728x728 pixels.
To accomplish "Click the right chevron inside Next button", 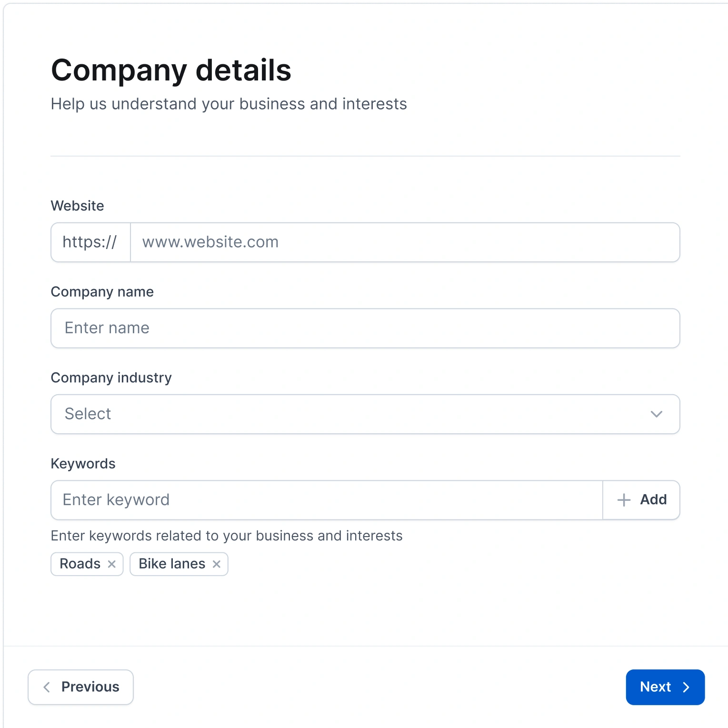I will pyautogui.click(x=686, y=687).
